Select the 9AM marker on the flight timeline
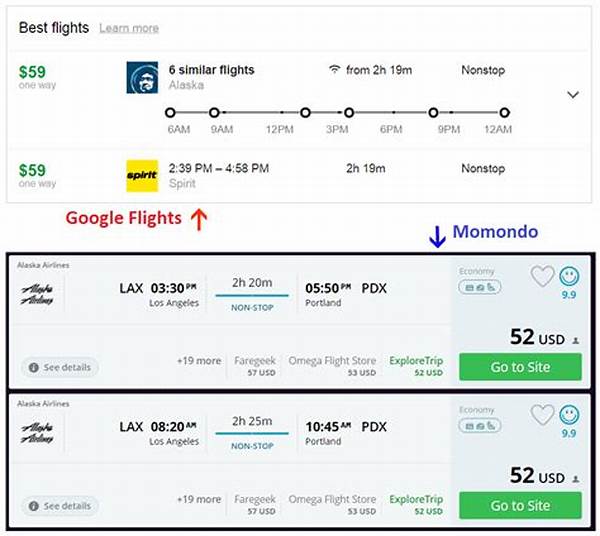Image resolution: width=600 pixels, height=536 pixels. tap(221, 113)
